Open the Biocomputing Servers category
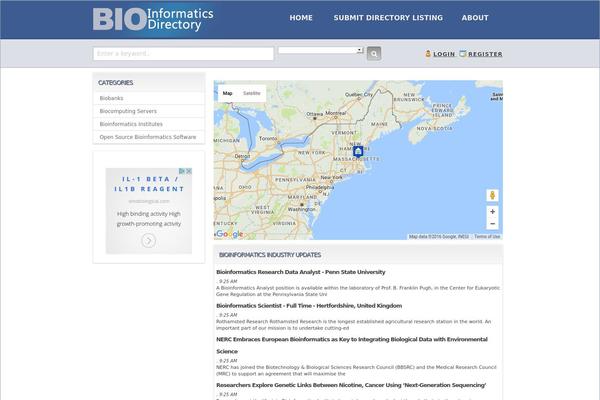This screenshot has width=600, height=400. tap(128, 111)
